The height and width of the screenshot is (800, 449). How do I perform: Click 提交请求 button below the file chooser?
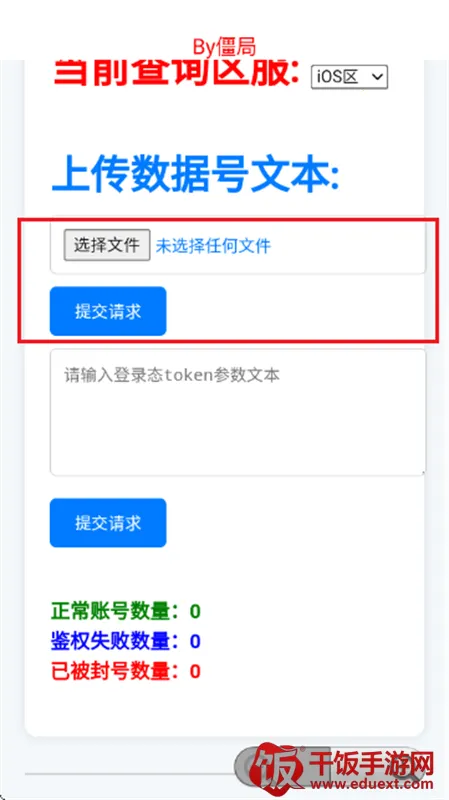tap(108, 311)
